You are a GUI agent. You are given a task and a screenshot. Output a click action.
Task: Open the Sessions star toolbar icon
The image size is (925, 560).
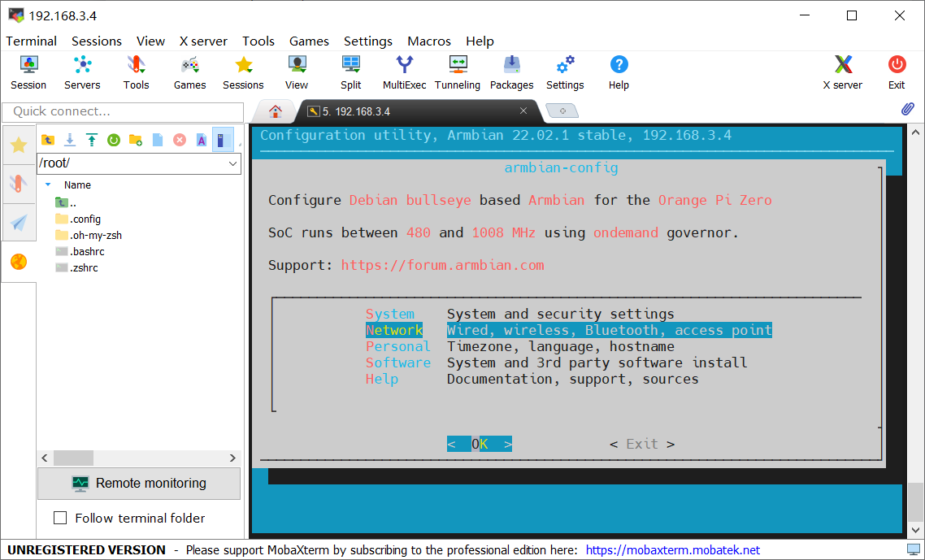tap(243, 72)
